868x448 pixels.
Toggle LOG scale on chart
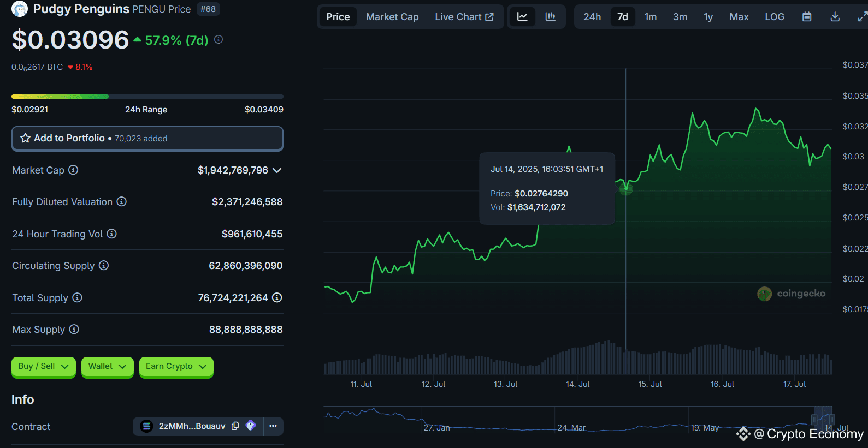pyautogui.click(x=775, y=17)
